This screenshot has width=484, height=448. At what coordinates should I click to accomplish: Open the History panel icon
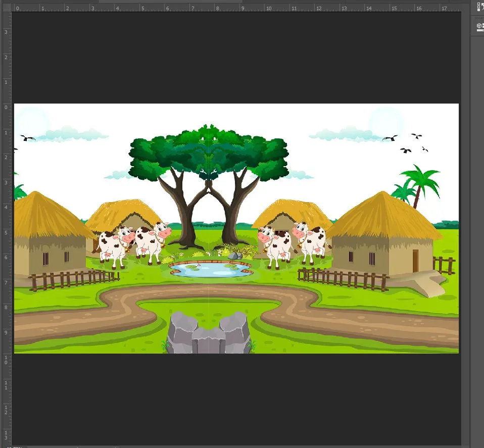[x=480, y=7]
